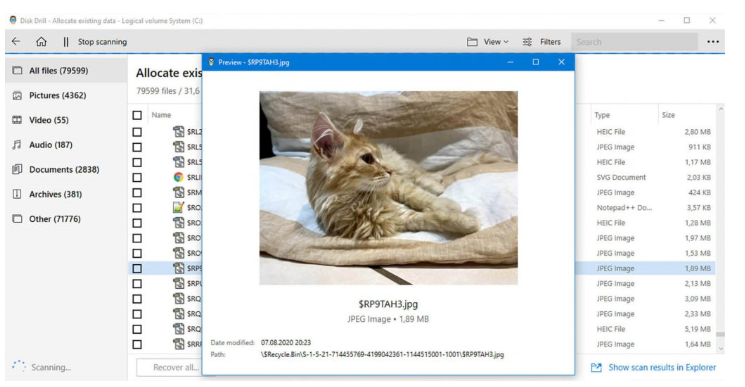Click the Notepad++ file icon in list
The width and height of the screenshot is (745, 387).
178,208
